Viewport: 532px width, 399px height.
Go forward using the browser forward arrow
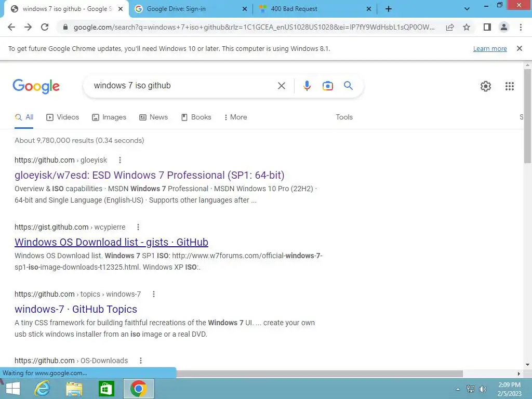tap(28, 27)
